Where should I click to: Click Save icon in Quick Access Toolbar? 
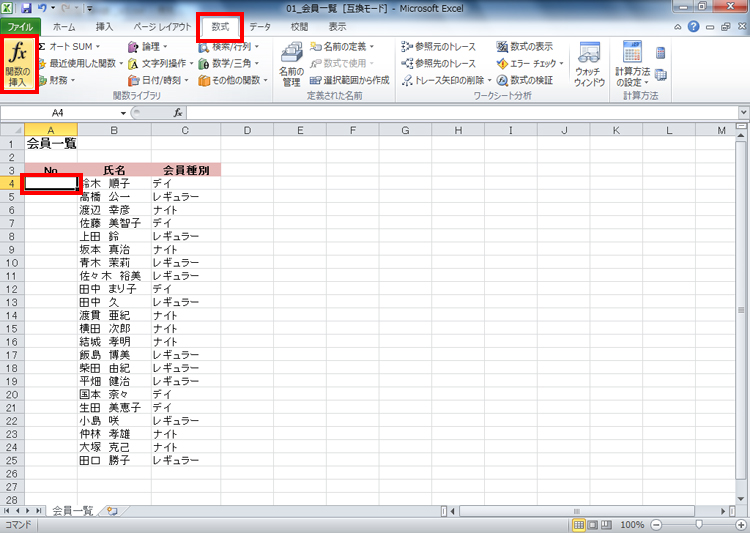(x=26, y=8)
